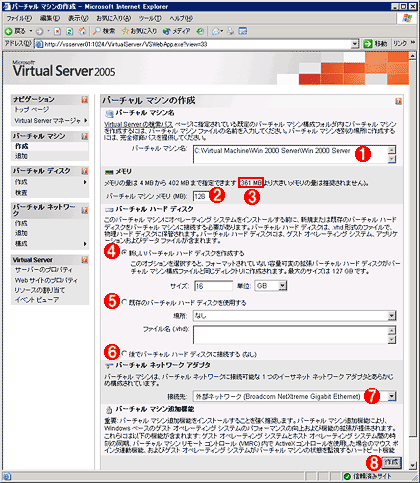Screen dimensions: 420x483
Task: Open the ファイル(F) menu
Action: tap(19, 18)
